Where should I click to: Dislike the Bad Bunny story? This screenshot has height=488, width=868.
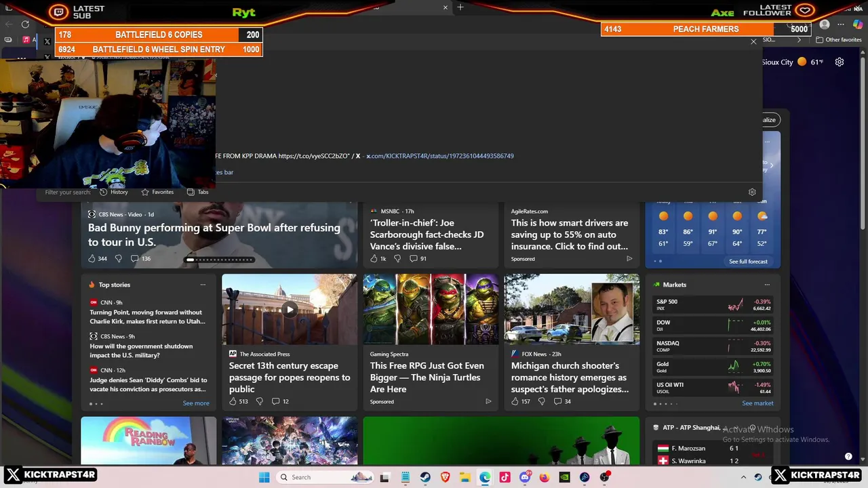point(119,258)
